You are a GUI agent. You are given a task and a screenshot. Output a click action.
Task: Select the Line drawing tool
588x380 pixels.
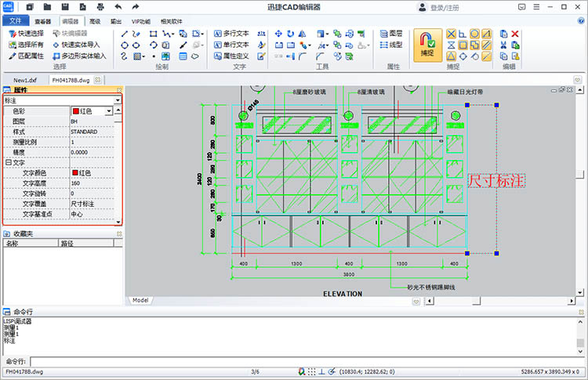(x=125, y=34)
